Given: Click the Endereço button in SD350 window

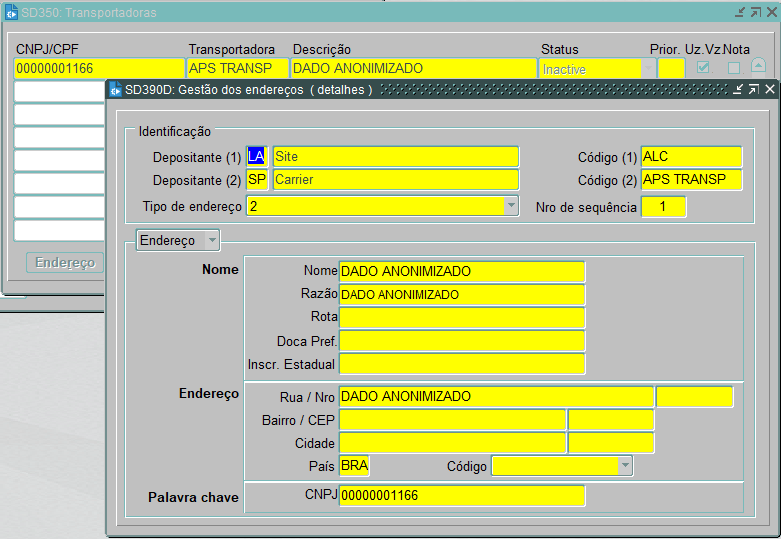Looking at the screenshot, I should pos(65,263).
